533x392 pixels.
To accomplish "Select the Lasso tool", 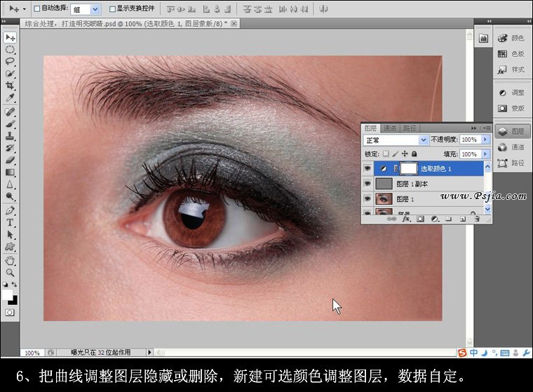I will (x=11, y=61).
